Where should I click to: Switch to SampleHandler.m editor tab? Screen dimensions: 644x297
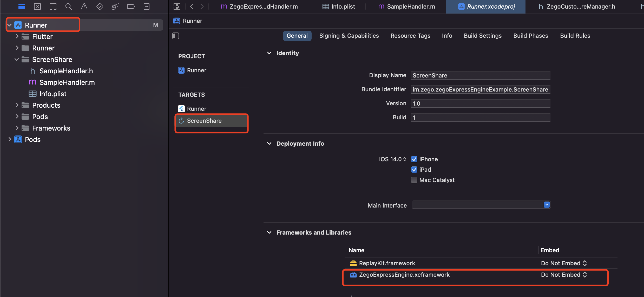pos(406,7)
